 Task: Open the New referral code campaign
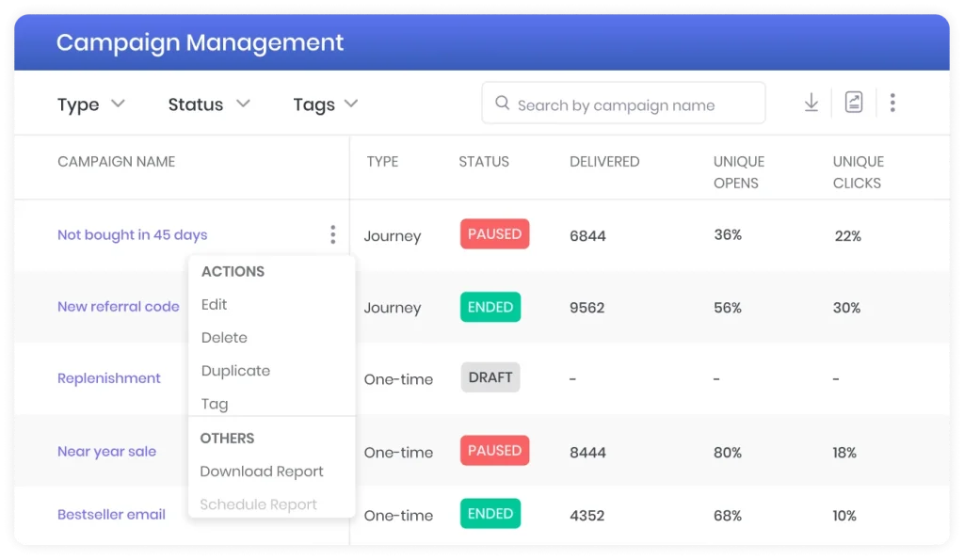[118, 306]
